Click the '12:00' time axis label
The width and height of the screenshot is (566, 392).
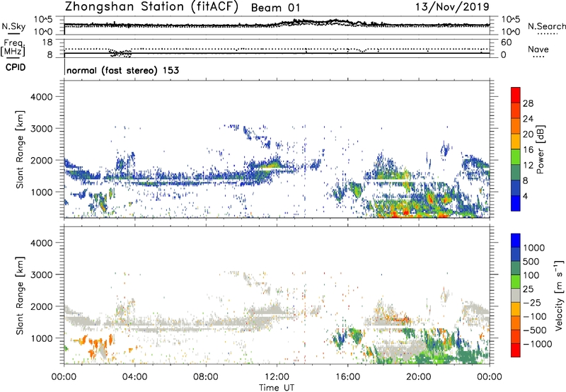tap(277, 377)
